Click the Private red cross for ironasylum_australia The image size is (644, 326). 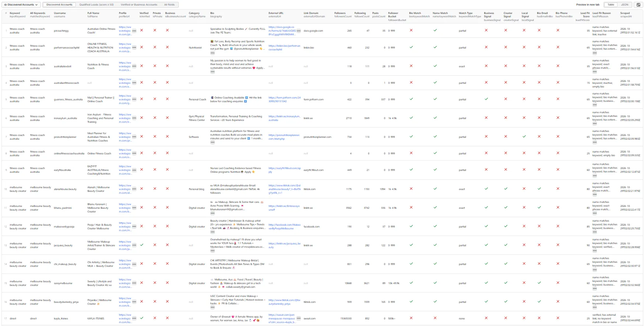[155, 118]
